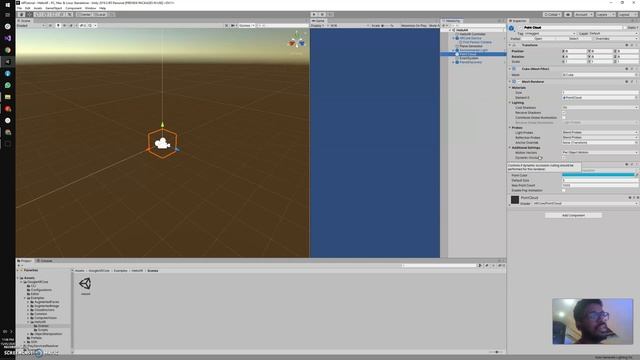Toggle the Static checkbox in Inspector
Viewport: 640px width, 360px height.
tap(625, 27)
